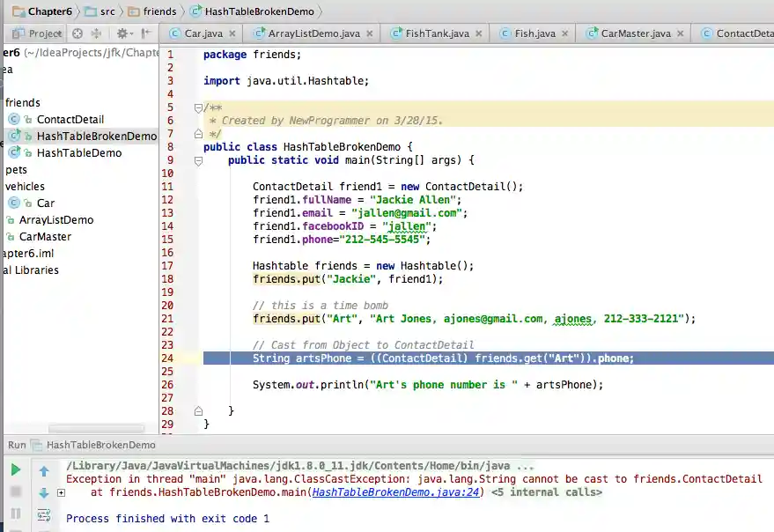The width and height of the screenshot is (774, 532).
Task: Jump up the stack trace with the up arrow
Action: [x=44, y=471]
